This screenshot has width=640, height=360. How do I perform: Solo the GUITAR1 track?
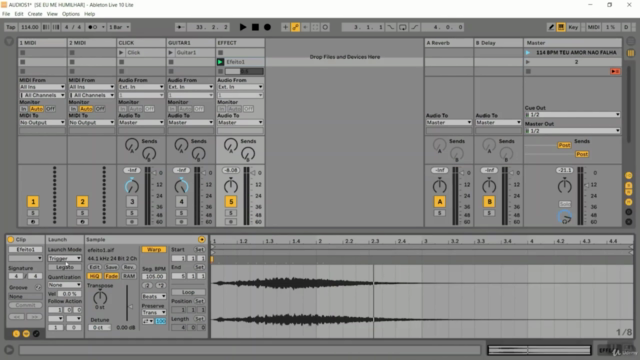181,213
